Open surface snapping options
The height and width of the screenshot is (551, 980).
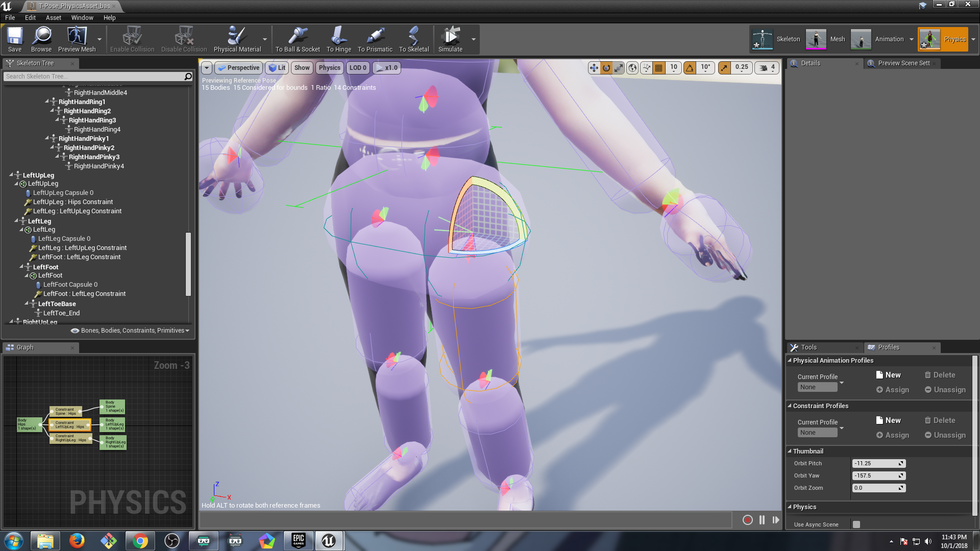[646, 67]
